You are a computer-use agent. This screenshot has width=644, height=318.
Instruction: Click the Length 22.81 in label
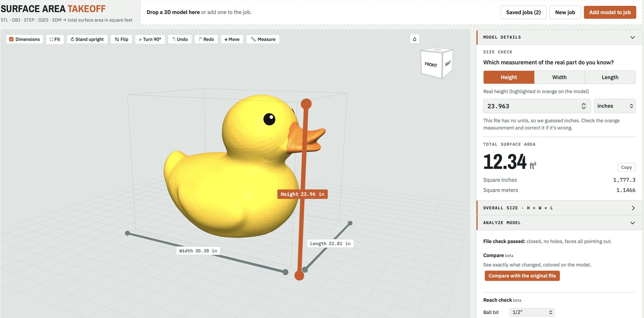330,244
